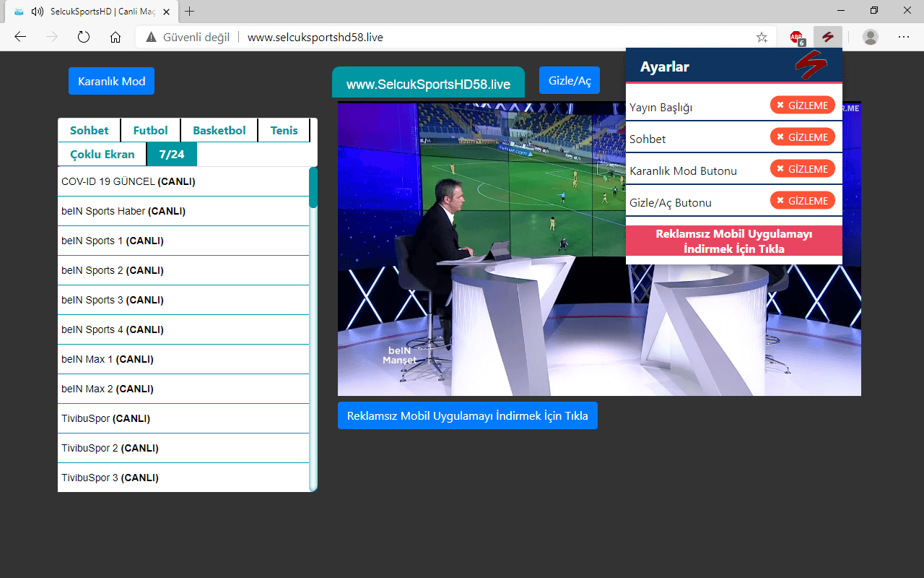Select beIN Sports 2 (CANLI)

click(183, 270)
